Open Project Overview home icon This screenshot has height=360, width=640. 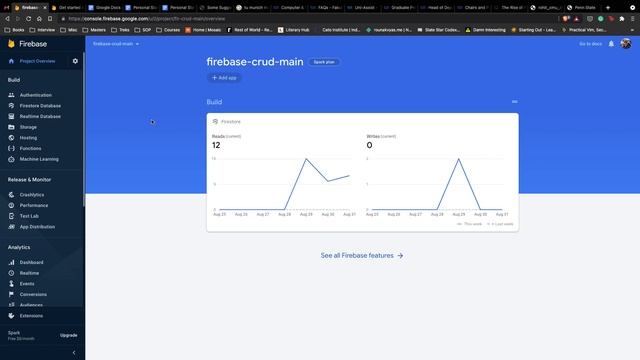point(11,61)
